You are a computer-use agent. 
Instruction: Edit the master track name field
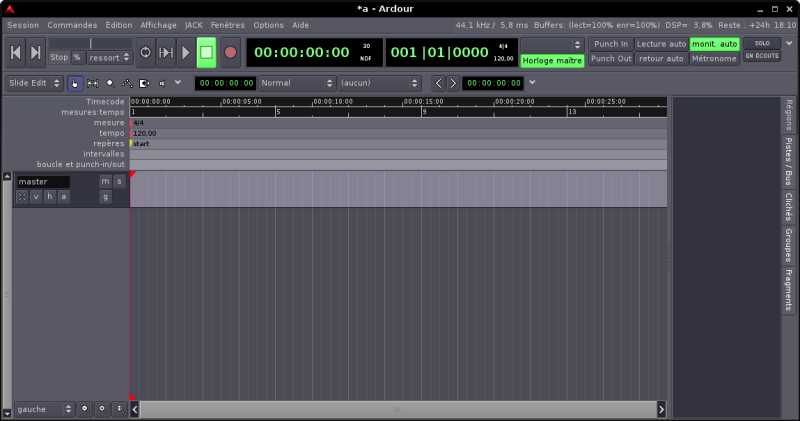(43, 182)
